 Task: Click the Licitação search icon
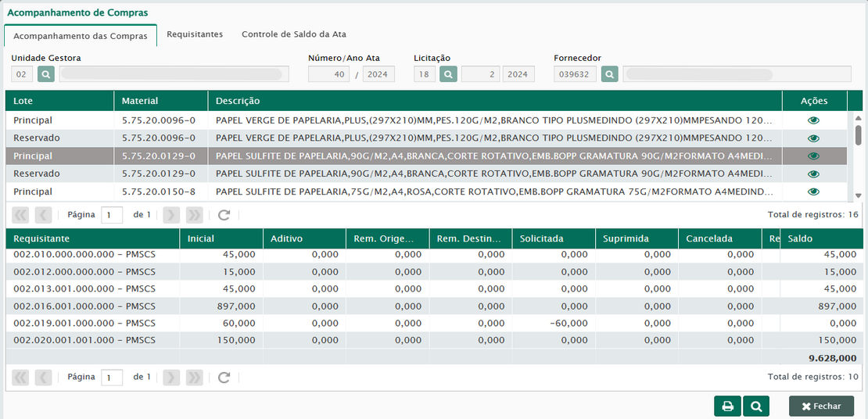448,74
